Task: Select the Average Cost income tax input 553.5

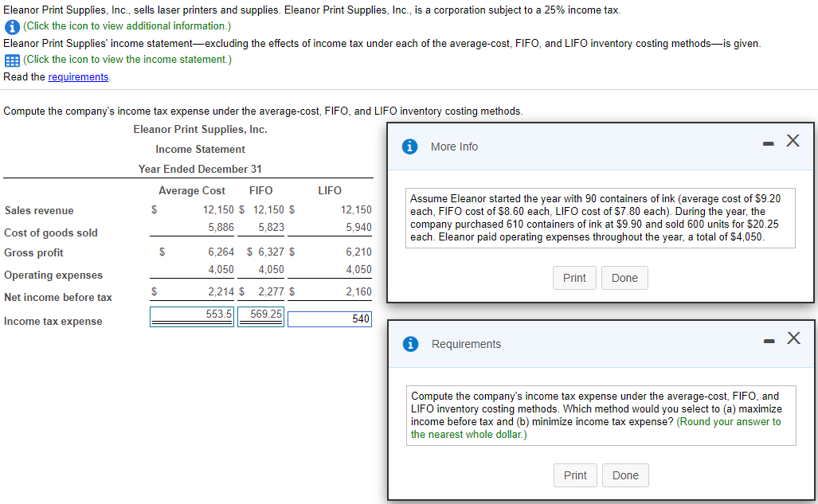Action: point(192,317)
